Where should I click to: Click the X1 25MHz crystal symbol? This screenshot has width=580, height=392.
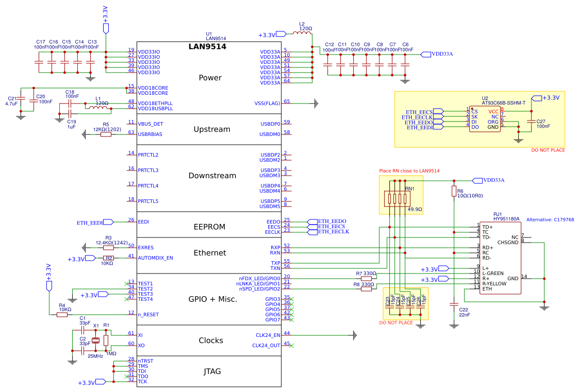(x=95, y=340)
